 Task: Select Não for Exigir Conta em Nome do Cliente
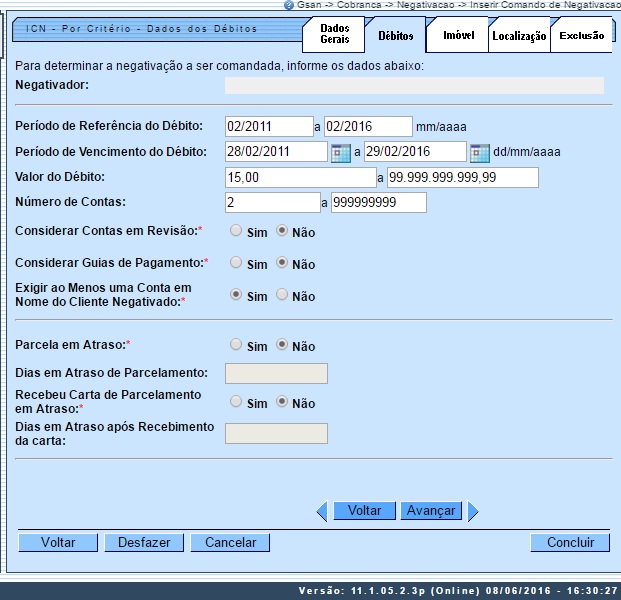point(282,295)
